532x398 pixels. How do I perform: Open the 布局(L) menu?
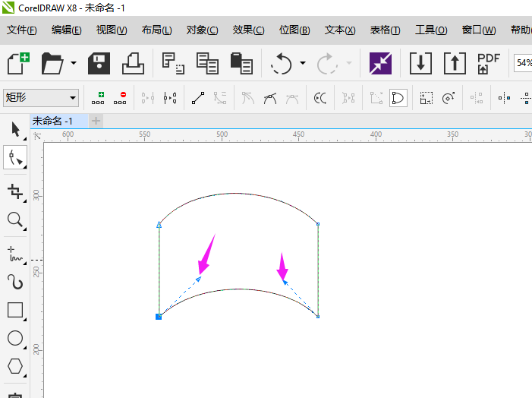[x=157, y=30]
